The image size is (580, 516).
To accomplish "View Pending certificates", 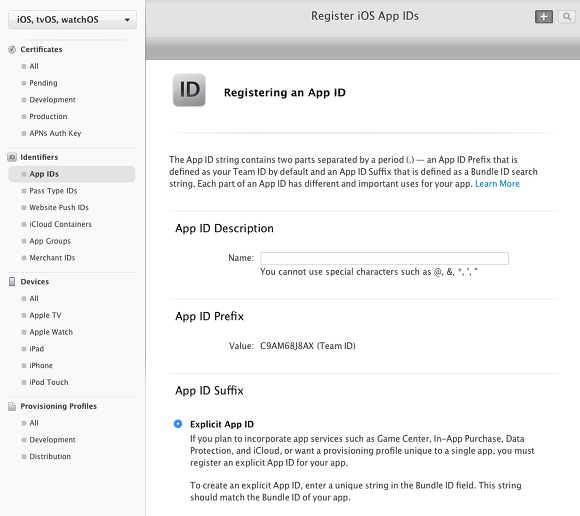I will [x=43, y=83].
